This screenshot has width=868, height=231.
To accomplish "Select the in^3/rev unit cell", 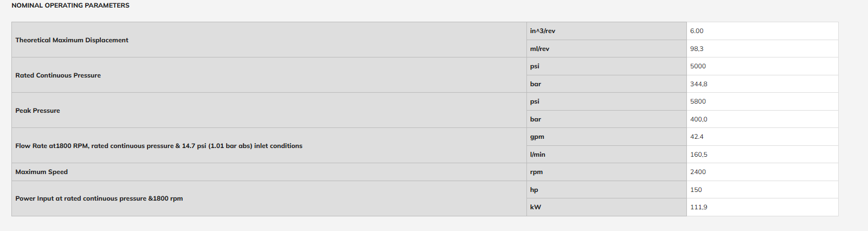I will click(x=607, y=31).
